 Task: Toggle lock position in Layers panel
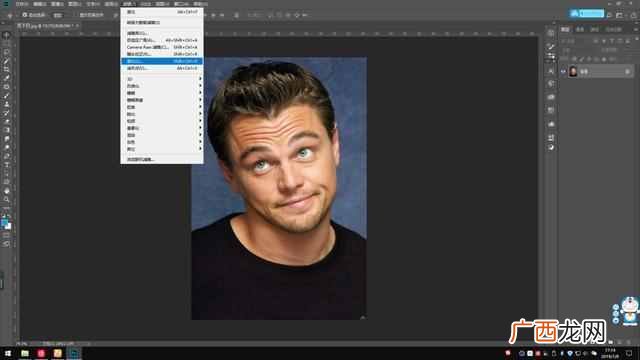coord(589,59)
